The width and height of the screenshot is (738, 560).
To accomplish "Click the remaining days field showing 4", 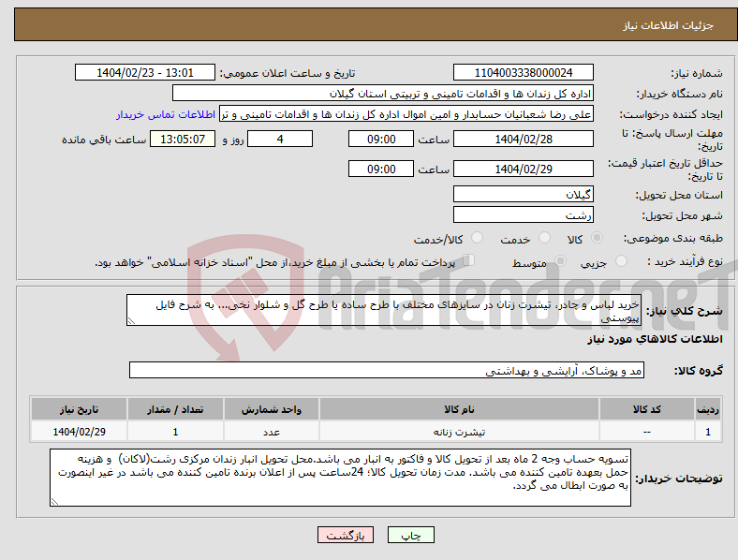I will [280, 139].
